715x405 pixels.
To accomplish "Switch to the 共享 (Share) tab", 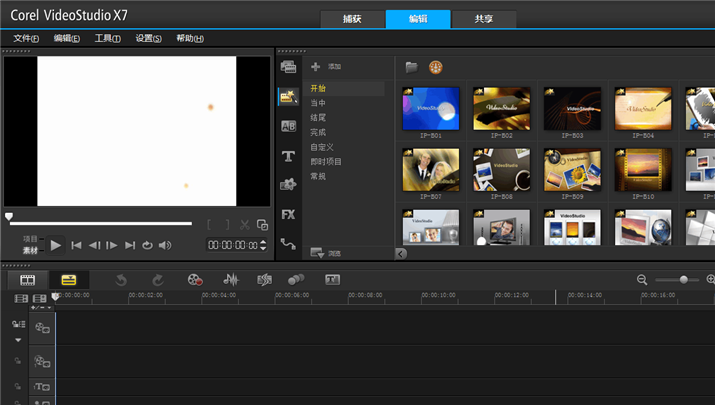I will (x=484, y=19).
